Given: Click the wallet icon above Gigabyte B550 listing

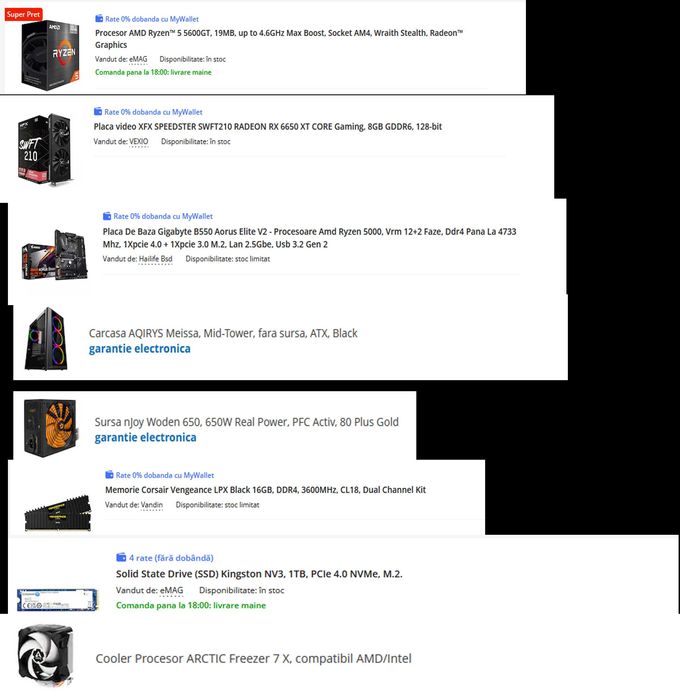Looking at the screenshot, I should tap(107, 216).
